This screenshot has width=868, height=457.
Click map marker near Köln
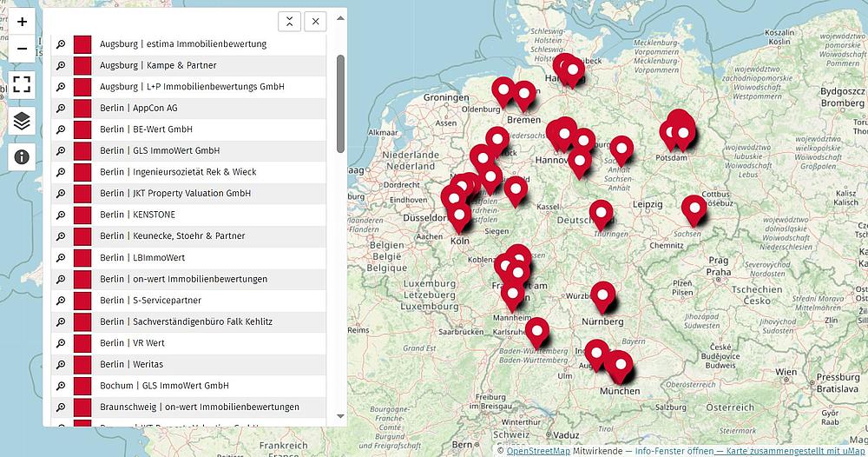click(x=459, y=217)
